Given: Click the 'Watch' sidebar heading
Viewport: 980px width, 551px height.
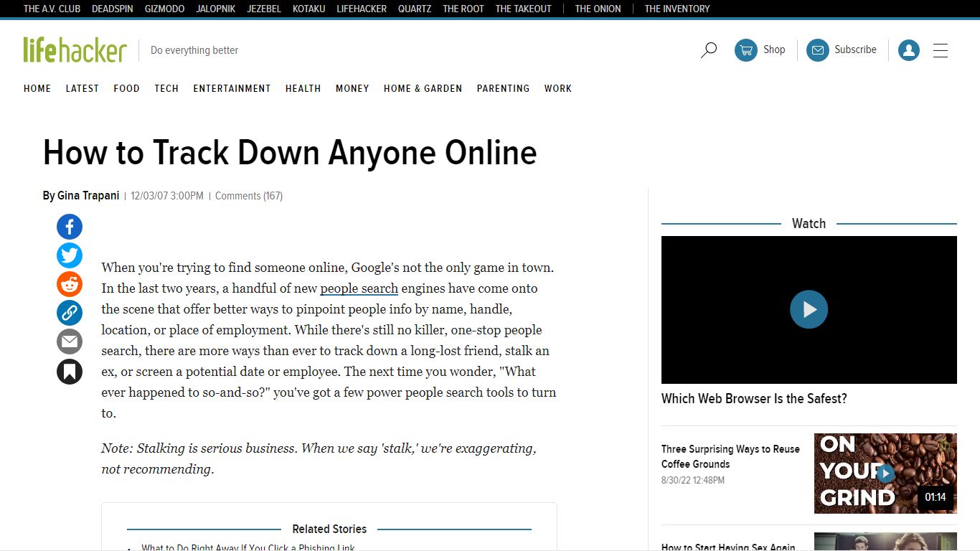Looking at the screenshot, I should pyautogui.click(x=809, y=223).
